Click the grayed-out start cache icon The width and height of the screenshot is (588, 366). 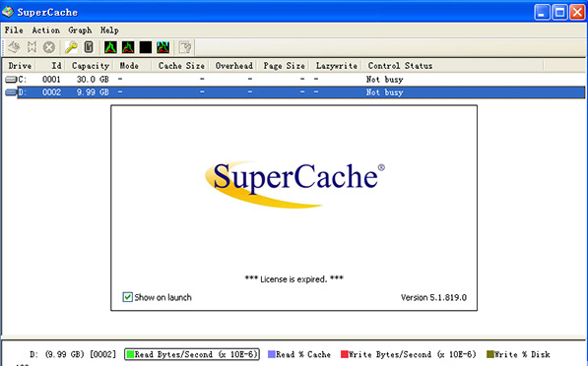14,47
